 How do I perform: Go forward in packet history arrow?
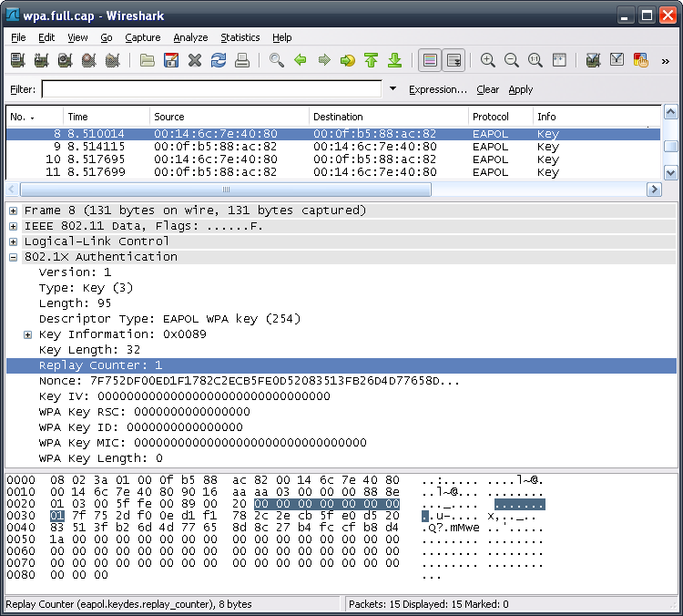[x=324, y=60]
